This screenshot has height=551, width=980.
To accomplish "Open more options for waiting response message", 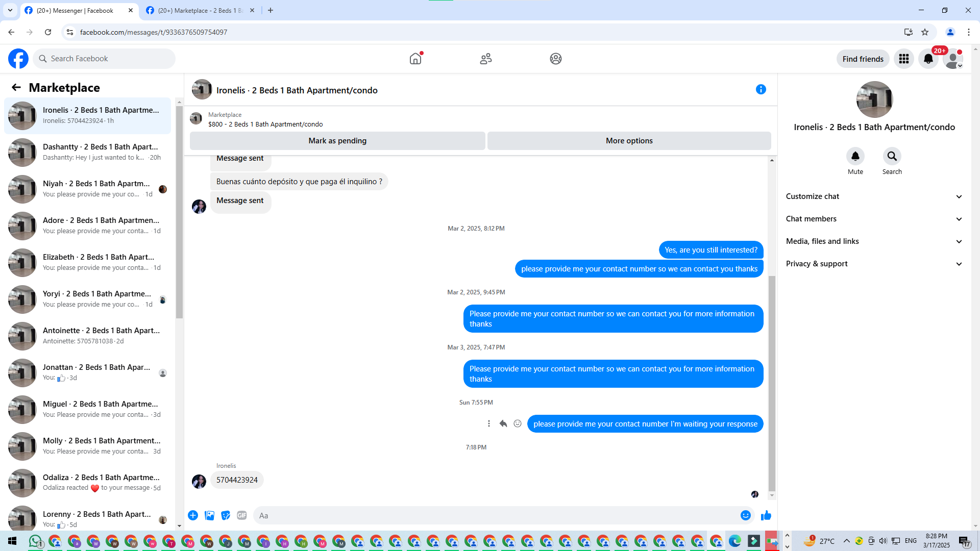I will coord(489,423).
